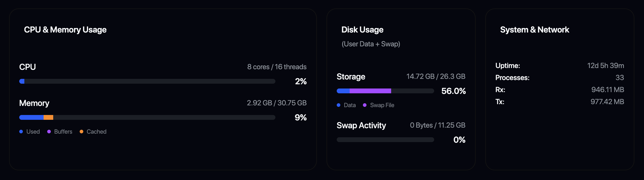644x180 pixels.
Task: Click the Memory usage progress bar
Action: coord(147,117)
